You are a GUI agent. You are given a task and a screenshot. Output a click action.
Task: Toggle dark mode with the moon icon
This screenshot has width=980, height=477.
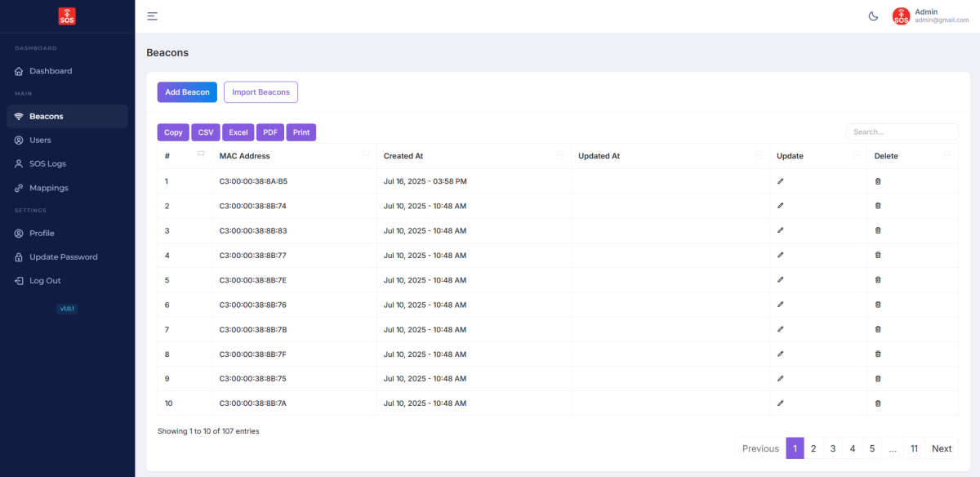click(x=873, y=16)
